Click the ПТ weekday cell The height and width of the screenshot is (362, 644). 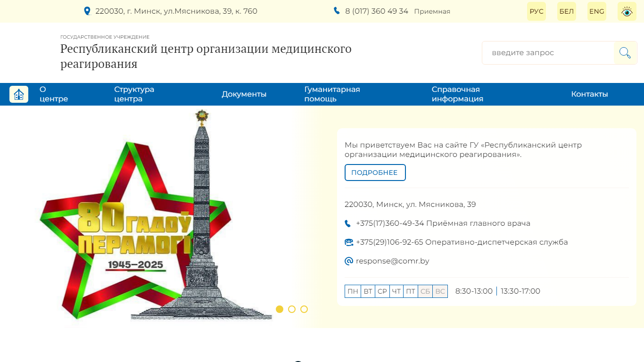click(411, 291)
